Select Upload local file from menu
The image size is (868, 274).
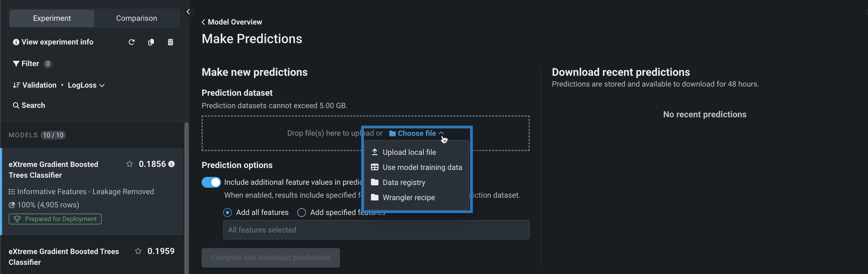click(x=409, y=152)
